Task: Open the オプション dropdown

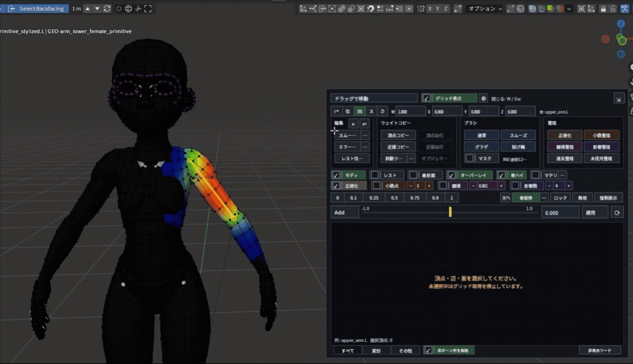Action: pos(485,9)
